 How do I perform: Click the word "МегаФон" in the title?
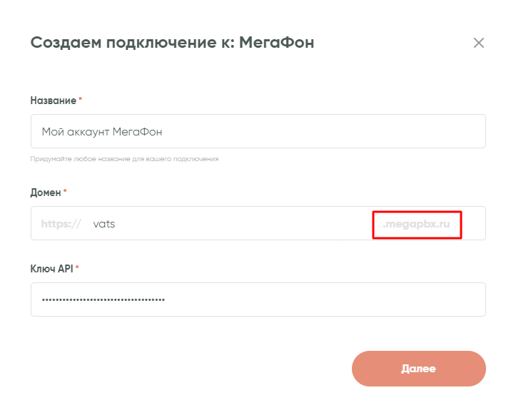(x=276, y=43)
